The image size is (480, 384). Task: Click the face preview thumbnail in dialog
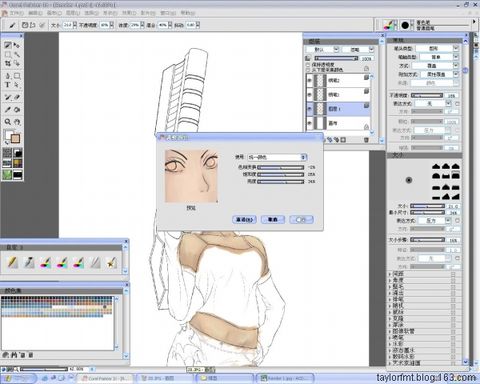(191, 176)
